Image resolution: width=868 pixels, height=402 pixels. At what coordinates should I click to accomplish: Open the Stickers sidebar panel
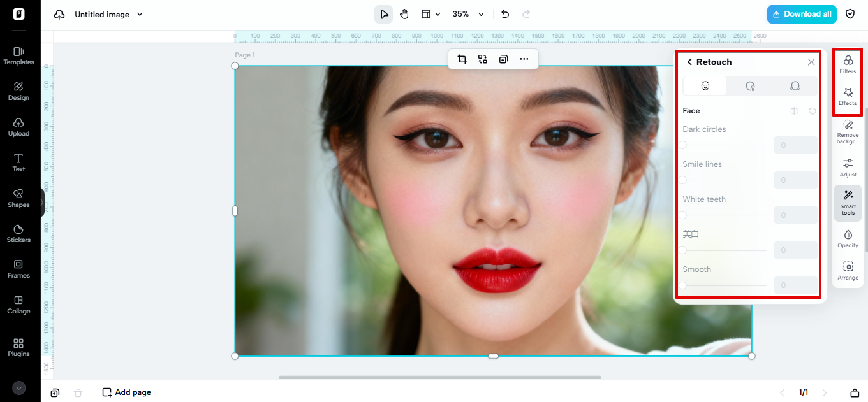point(18,233)
